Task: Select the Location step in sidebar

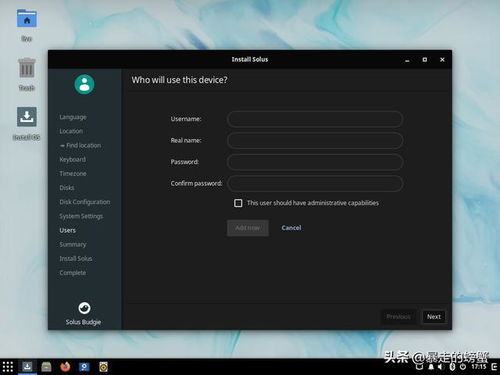Action: (71, 131)
